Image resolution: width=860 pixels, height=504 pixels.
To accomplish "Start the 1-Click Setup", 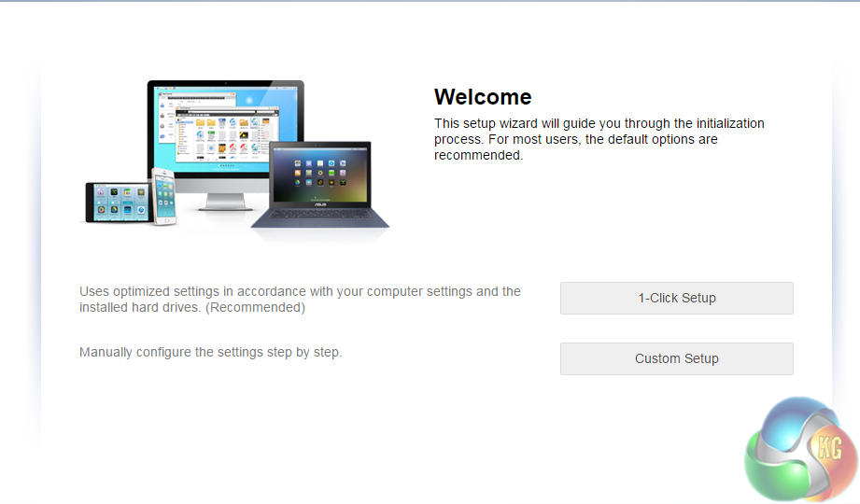I will [x=676, y=298].
